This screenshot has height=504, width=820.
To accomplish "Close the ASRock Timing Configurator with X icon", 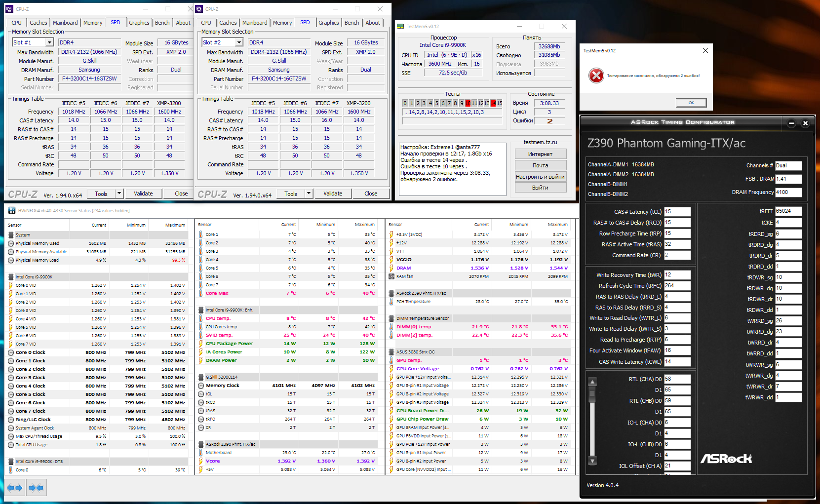I will (x=805, y=123).
